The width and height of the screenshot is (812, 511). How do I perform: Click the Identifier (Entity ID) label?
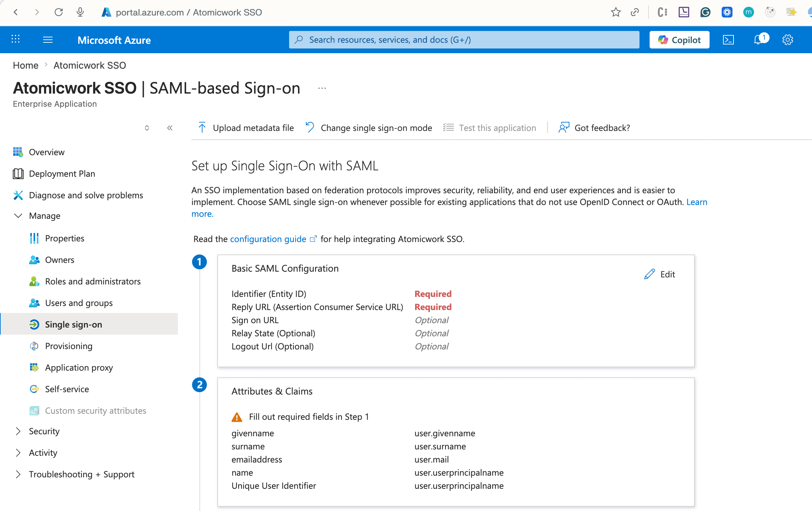pos(269,294)
